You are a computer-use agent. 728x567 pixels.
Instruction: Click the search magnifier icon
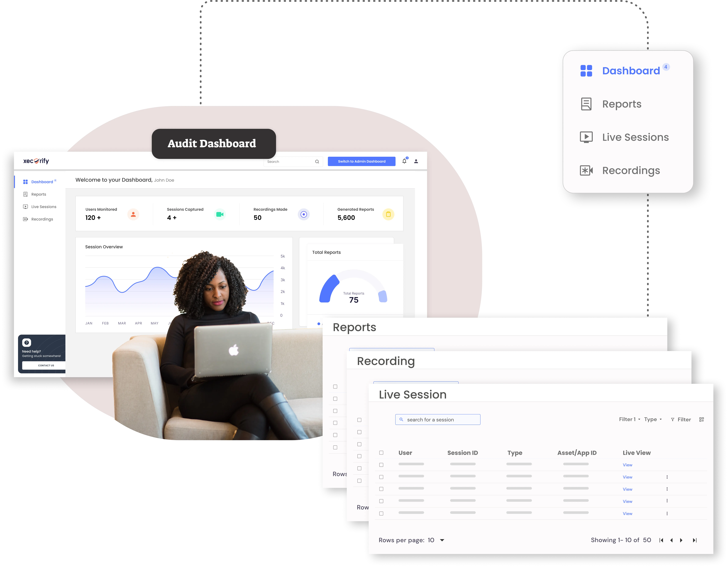point(316,161)
